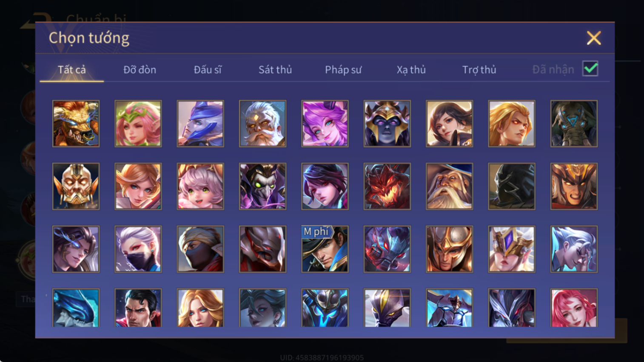Pick the masked white-haired ninja hero
Image resolution: width=644 pixels, height=362 pixels.
pyautogui.click(x=138, y=249)
